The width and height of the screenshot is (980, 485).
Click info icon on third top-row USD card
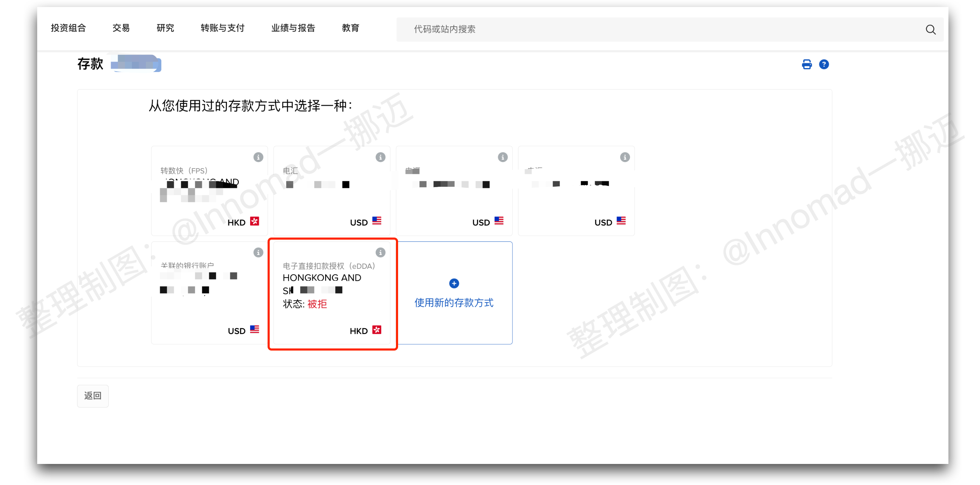[x=503, y=157]
